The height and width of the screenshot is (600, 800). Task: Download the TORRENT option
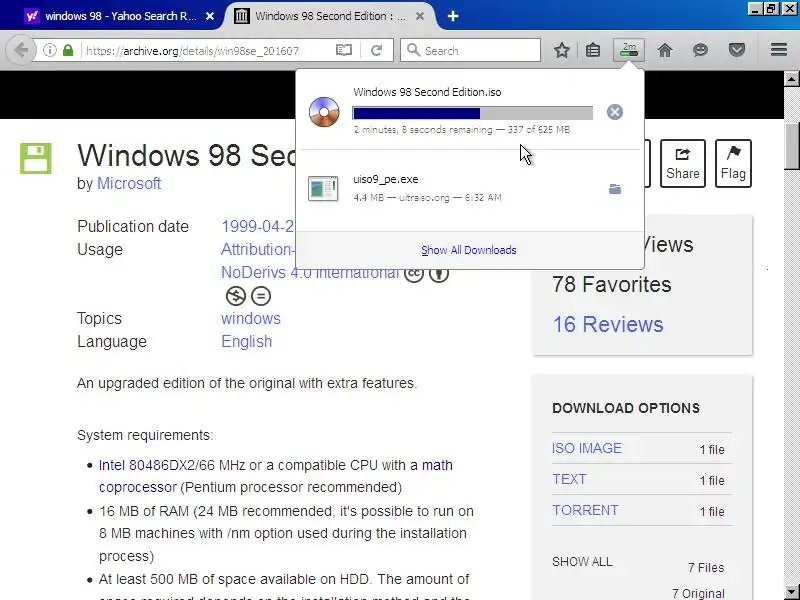point(585,510)
